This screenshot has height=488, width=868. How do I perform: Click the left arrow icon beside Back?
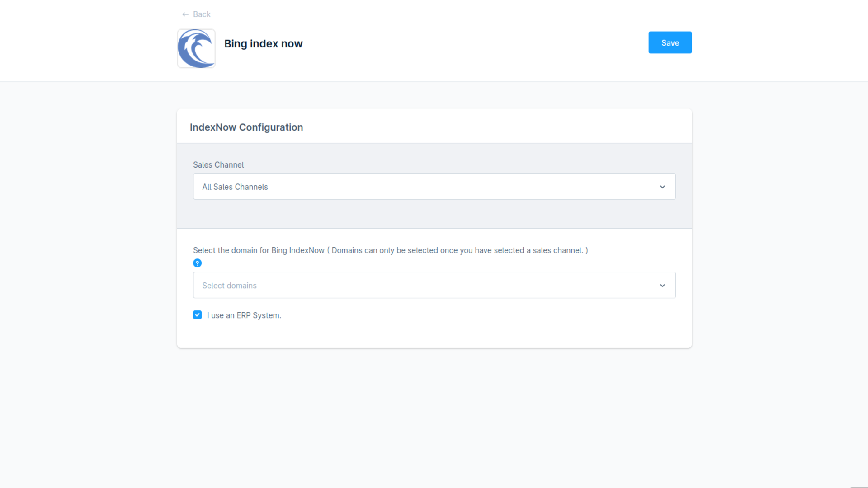coord(185,14)
